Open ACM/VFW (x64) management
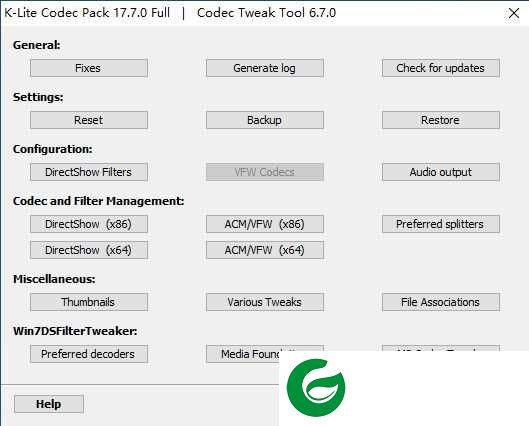The width and height of the screenshot is (529, 426). click(265, 250)
